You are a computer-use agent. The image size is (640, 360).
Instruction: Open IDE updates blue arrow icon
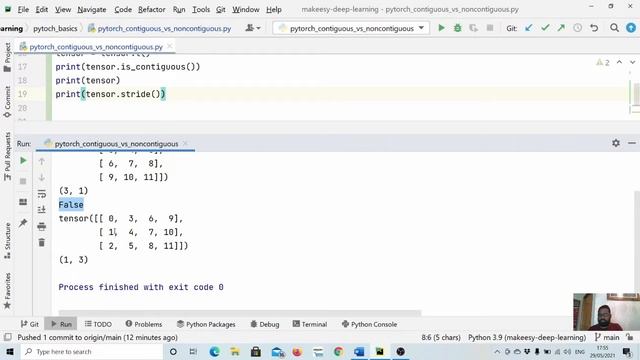tap(631, 28)
